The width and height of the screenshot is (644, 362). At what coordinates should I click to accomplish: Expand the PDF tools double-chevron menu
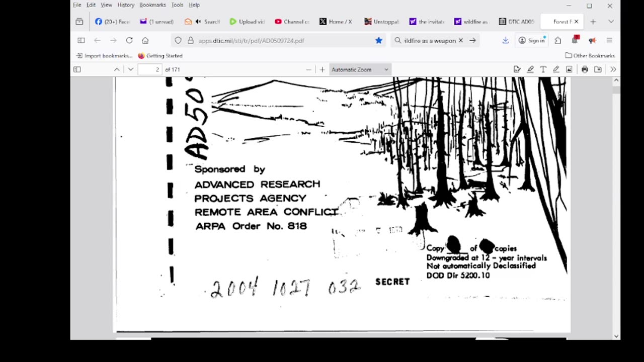click(613, 69)
